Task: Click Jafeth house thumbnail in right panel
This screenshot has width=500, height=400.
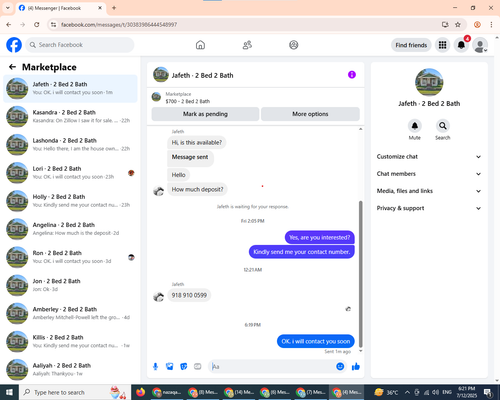Action: [429, 82]
